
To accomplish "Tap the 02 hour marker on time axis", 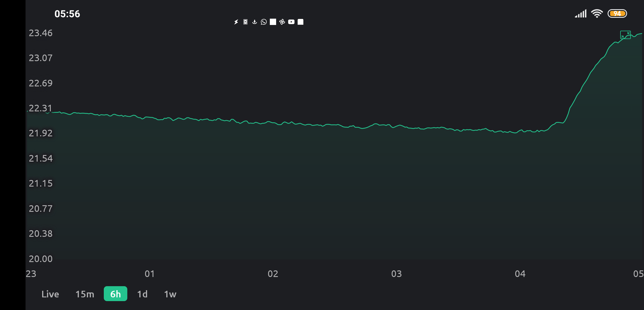I will [273, 274].
